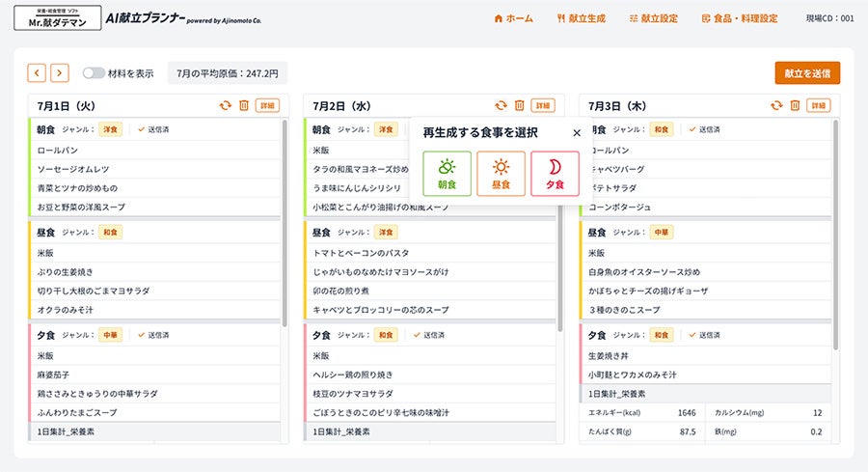This screenshot has width=868, height=472.
Task: Open the ホーム menu
Action: (513, 18)
